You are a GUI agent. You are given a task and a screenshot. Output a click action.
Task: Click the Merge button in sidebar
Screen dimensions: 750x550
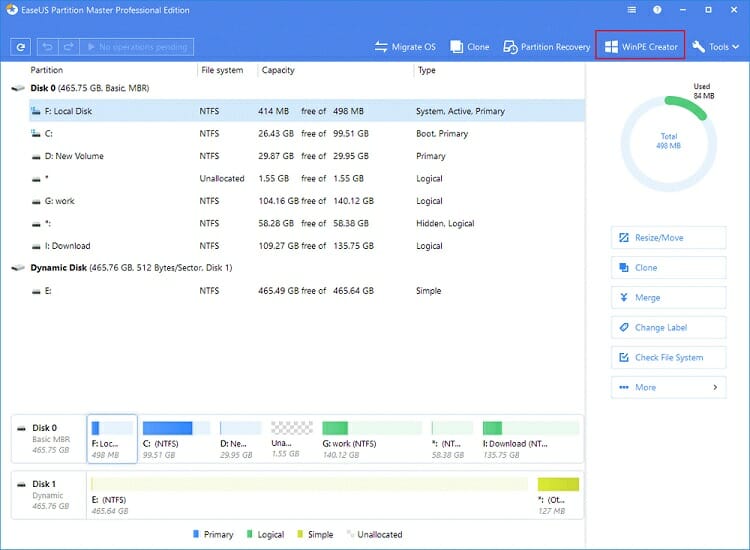click(x=668, y=298)
